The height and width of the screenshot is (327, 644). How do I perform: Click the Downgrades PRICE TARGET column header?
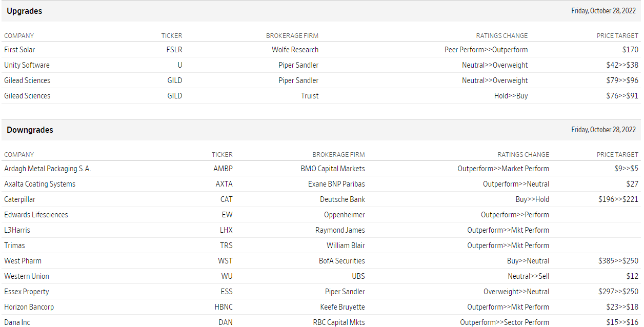617,154
